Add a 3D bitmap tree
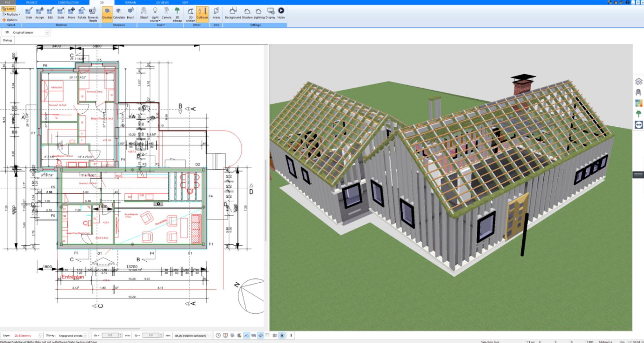The height and width of the screenshot is (343, 644). 177,14
